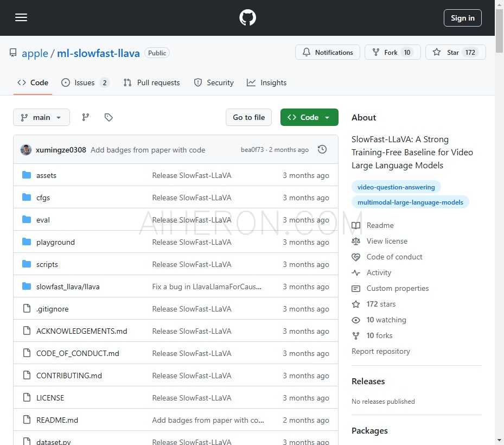Open ACKNOWLEDGEMENTS.md file

pos(81,331)
